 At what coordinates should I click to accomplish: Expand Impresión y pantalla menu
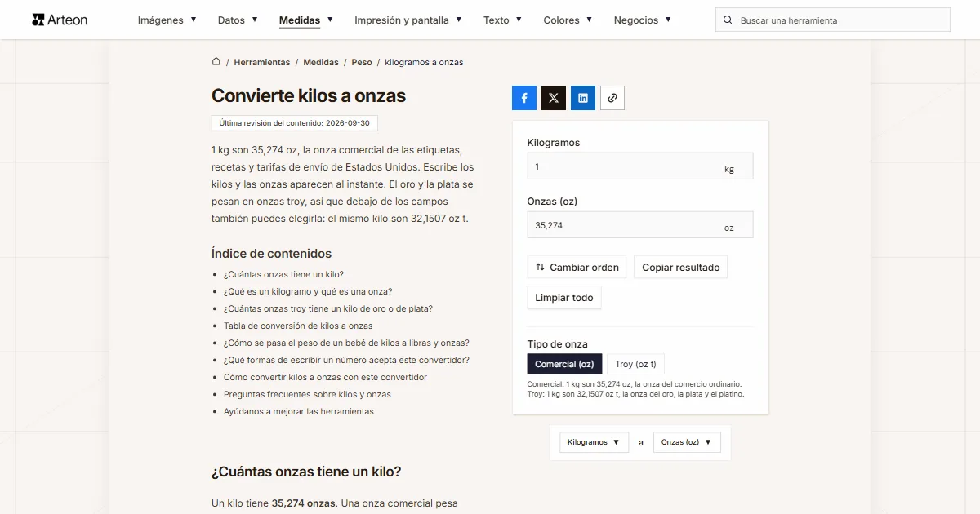click(408, 20)
